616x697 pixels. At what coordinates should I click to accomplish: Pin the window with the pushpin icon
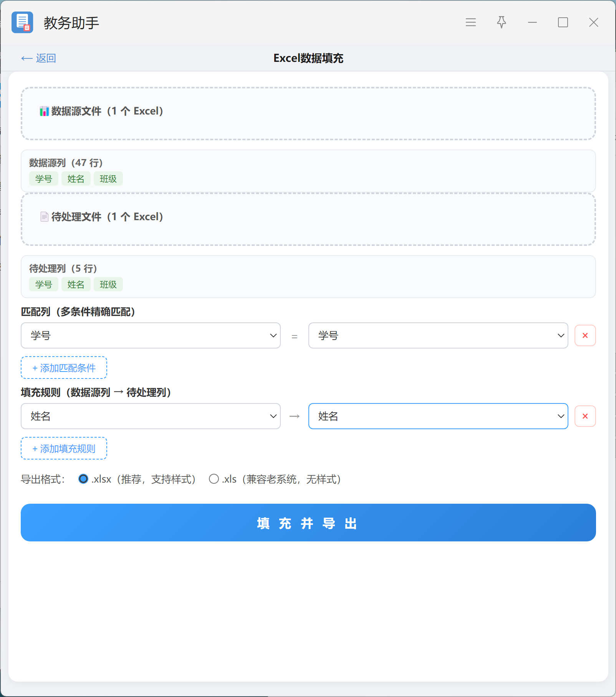(x=501, y=22)
